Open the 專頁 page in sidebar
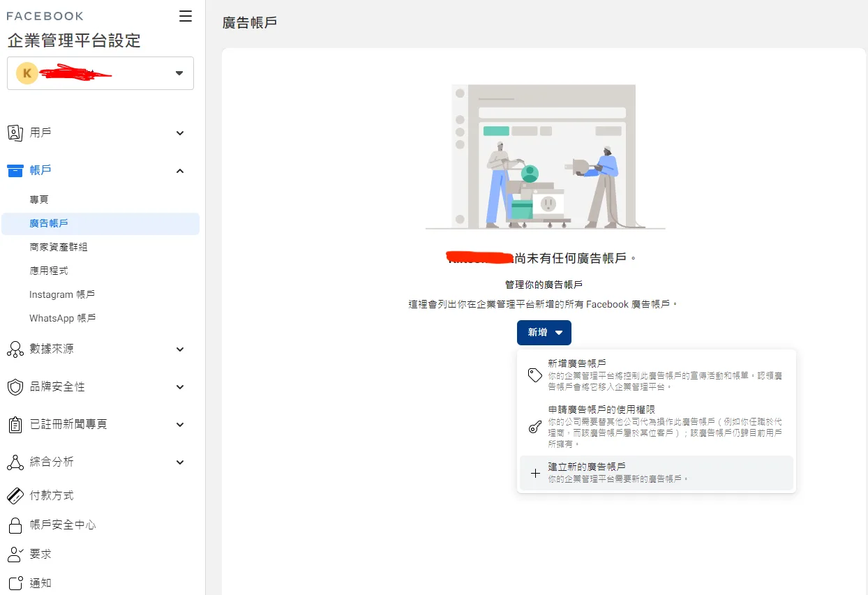This screenshot has width=868, height=595. tap(40, 199)
